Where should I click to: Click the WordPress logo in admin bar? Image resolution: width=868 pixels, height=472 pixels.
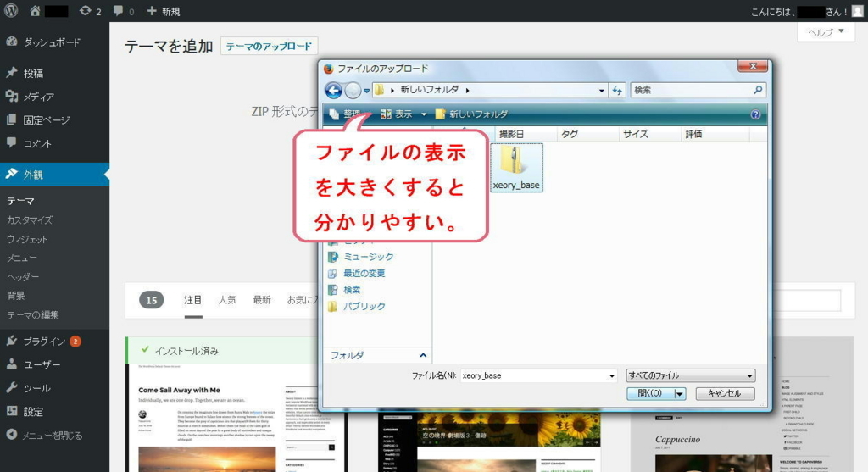point(11,10)
